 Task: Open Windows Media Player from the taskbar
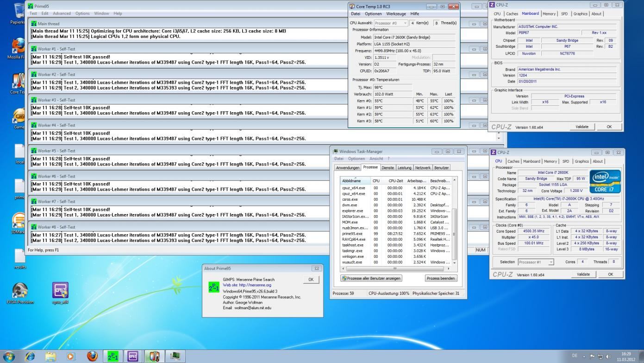tap(71, 356)
